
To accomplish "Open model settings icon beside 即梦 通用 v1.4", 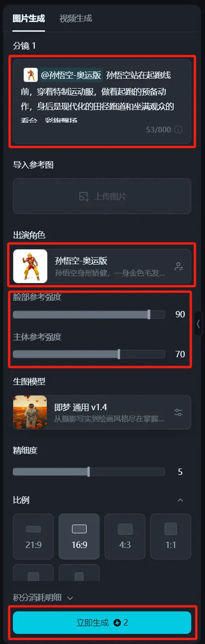I will [178, 412].
